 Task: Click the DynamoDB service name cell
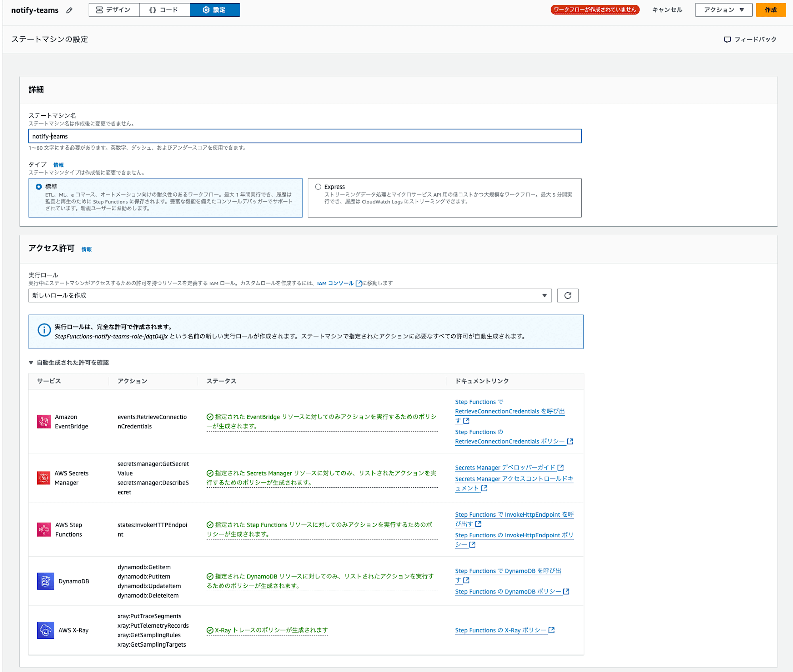(x=74, y=581)
